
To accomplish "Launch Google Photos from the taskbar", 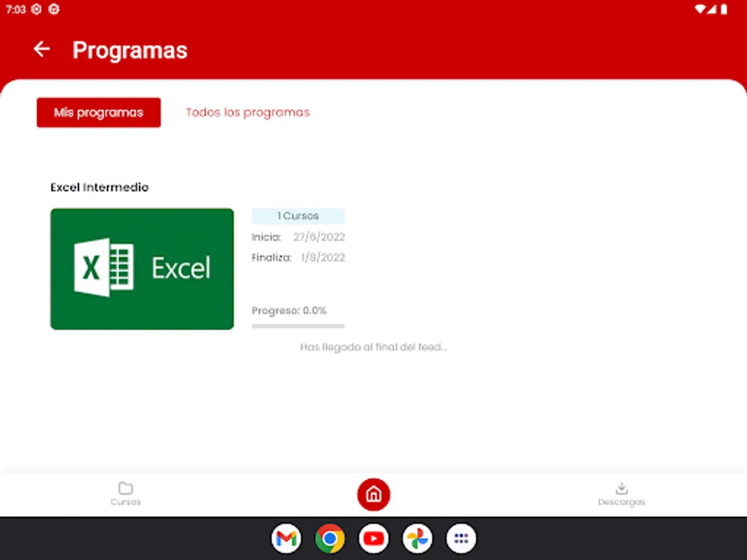I will click(x=417, y=538).
